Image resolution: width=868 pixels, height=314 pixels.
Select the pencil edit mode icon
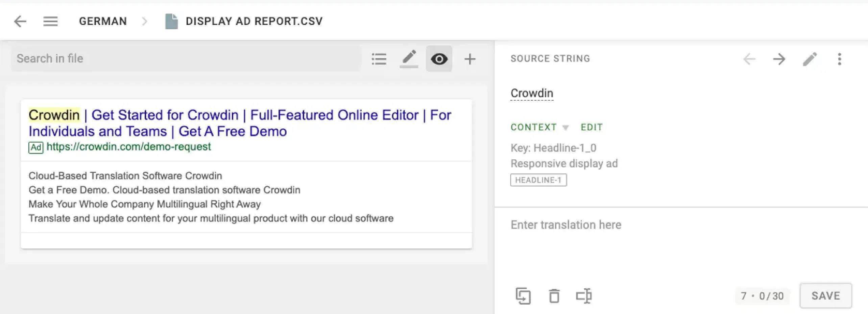(409, 59)
